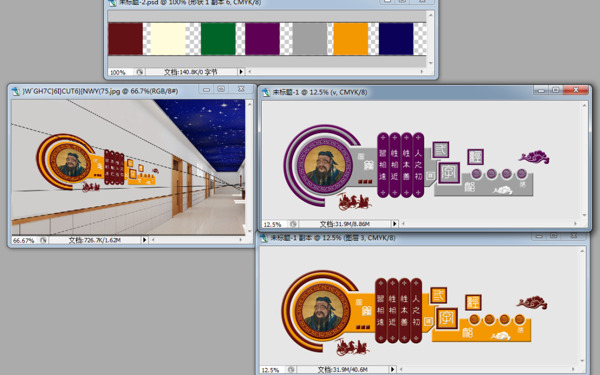Pick the orange color swatch

click(x=351, y=39)
